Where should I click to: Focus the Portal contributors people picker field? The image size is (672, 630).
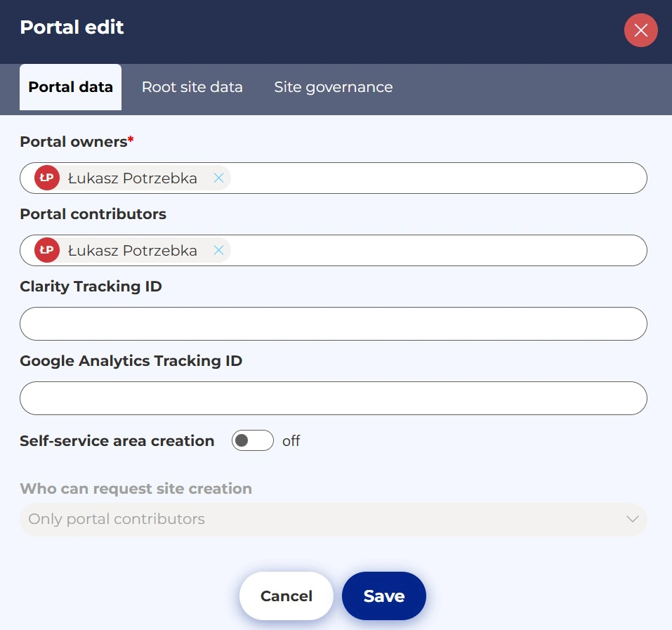tap(435, 251)
